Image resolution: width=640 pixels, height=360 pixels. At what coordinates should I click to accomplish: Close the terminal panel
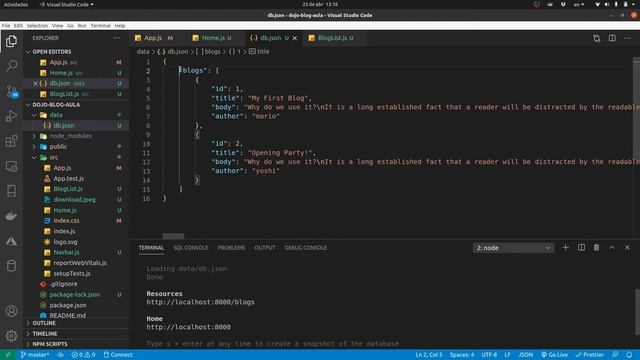[x=627, y=247]
